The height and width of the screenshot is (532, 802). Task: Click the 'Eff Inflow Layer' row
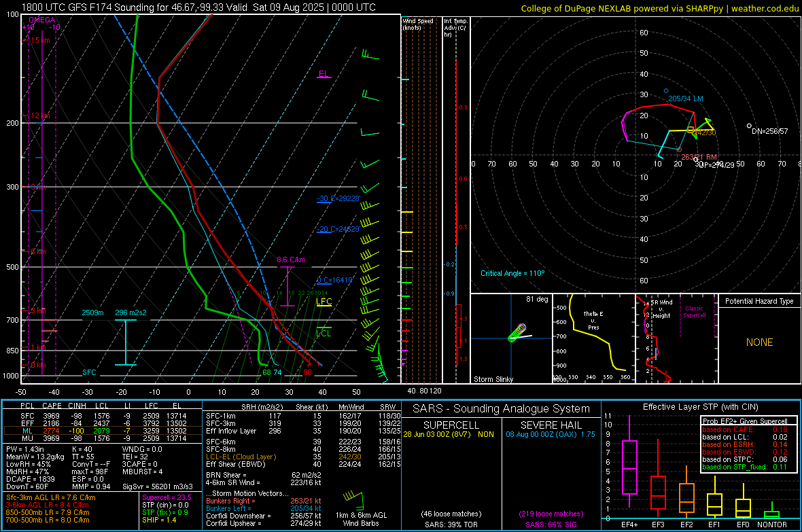tap(303, 431)
